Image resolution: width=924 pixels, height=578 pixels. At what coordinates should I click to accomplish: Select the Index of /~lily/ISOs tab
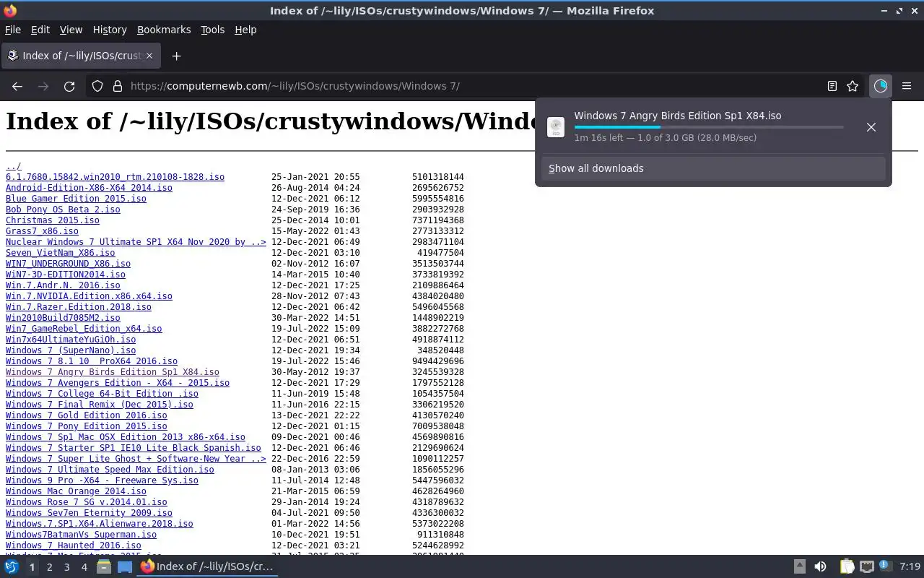pyautogui.click(x=79, y=56)
